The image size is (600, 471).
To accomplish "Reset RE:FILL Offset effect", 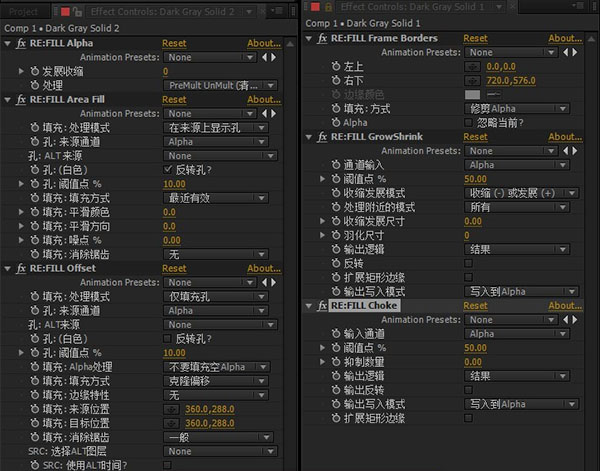I will [174, 269].
